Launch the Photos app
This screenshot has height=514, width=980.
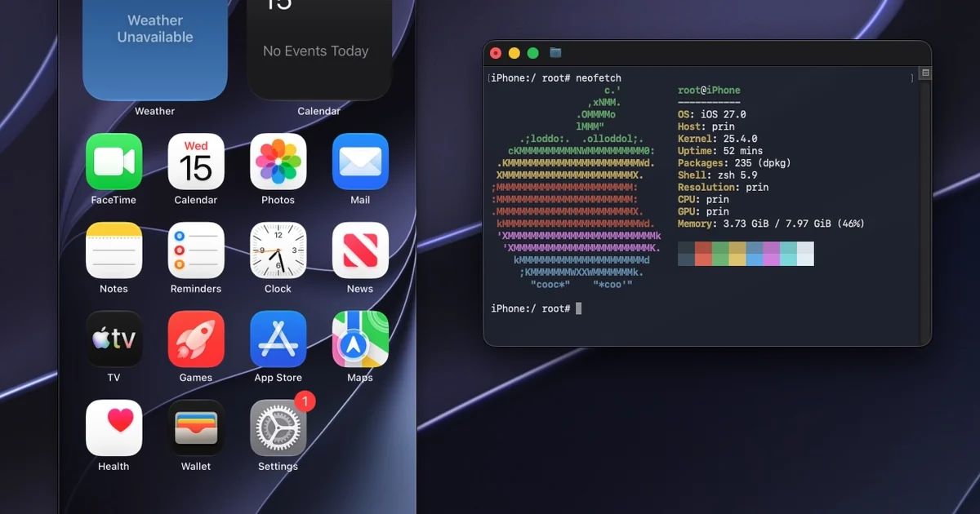pyautogui.click(x=278, y=162)
